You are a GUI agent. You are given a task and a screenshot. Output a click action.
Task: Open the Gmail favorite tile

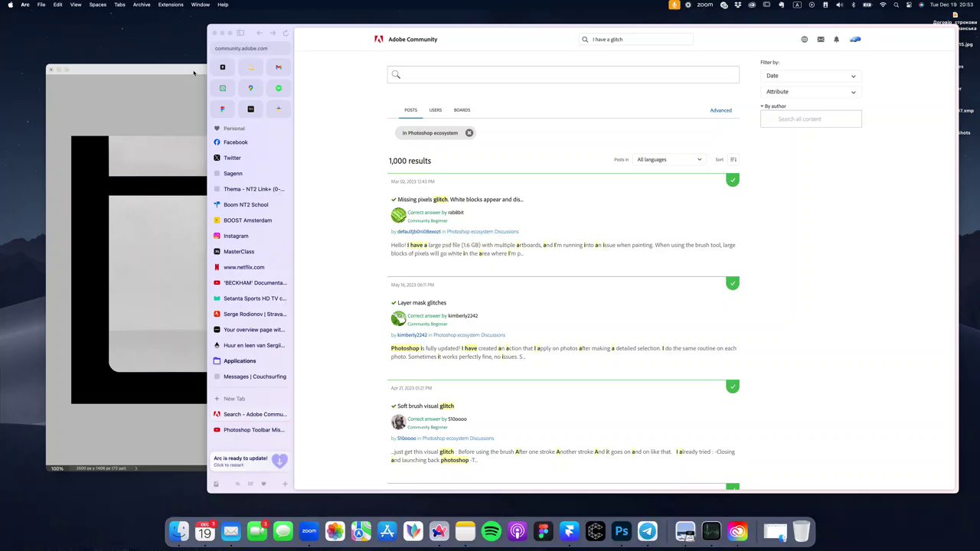(279, 67)
